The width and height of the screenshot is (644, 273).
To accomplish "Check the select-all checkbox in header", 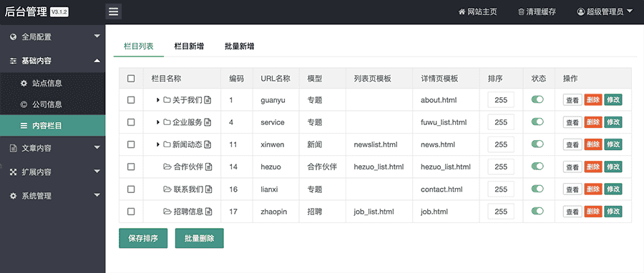I will click(x=131, y=79).
